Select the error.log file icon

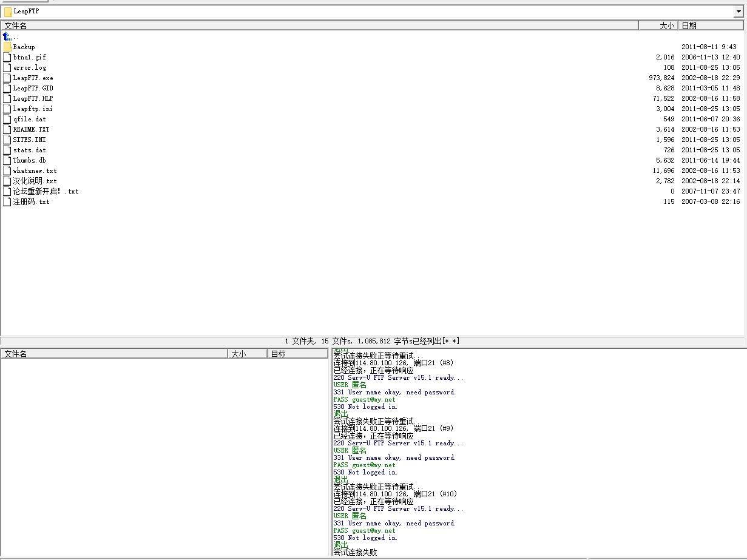click(x=7, y=67)
